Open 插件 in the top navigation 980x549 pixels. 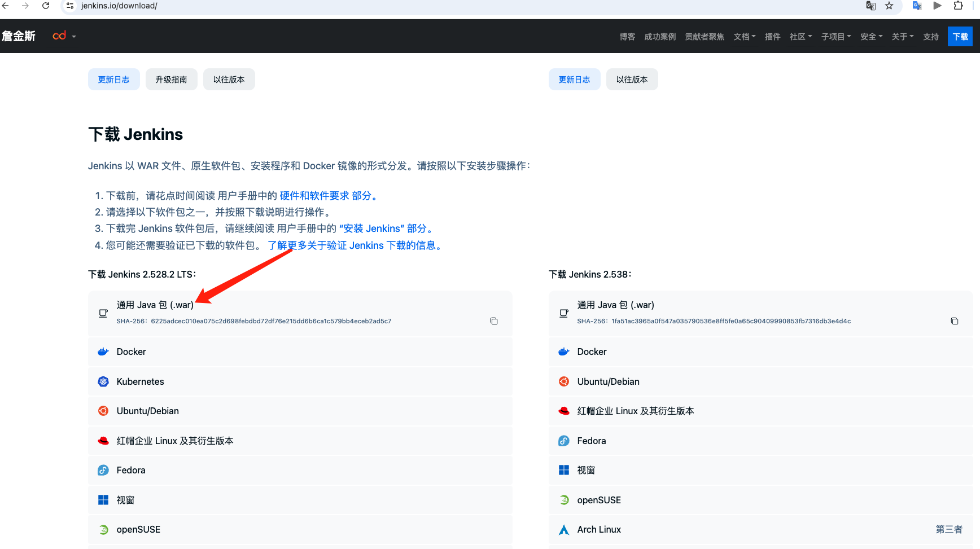pyautogui.click(x=773, y=37)
